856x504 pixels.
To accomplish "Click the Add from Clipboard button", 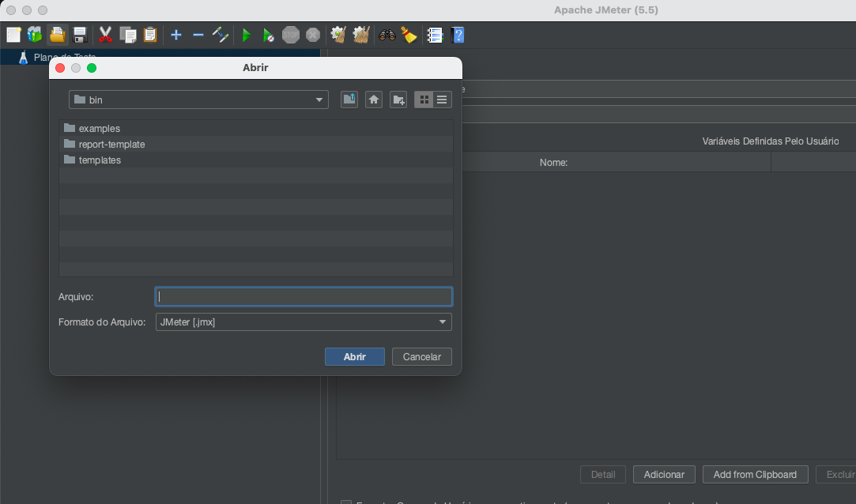I will click(755, 475).
